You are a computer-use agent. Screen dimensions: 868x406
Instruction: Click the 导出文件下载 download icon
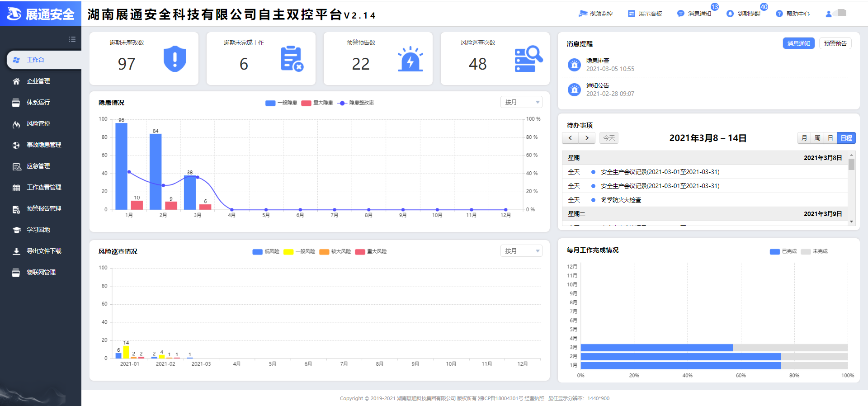(16, 251)
